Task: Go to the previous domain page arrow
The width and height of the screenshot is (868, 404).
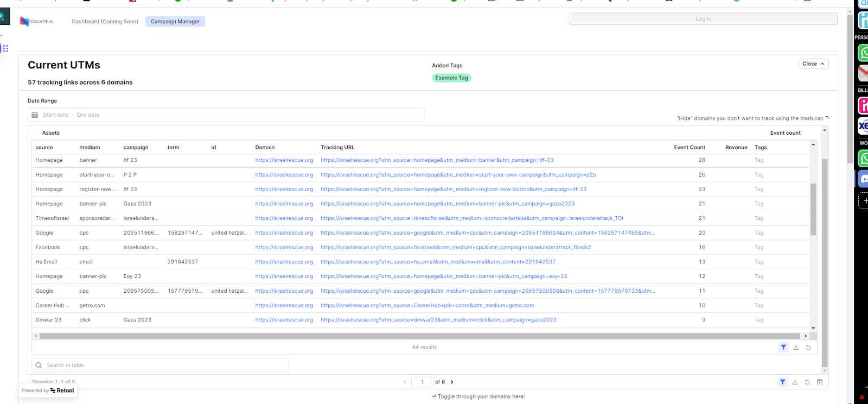Action: click(x=405, y=382)
